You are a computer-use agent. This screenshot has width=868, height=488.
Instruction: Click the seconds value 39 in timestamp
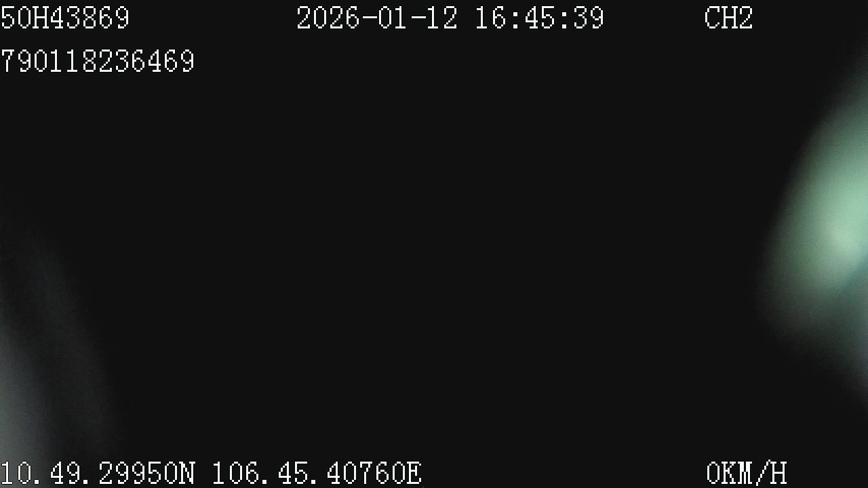coord(588,18)
